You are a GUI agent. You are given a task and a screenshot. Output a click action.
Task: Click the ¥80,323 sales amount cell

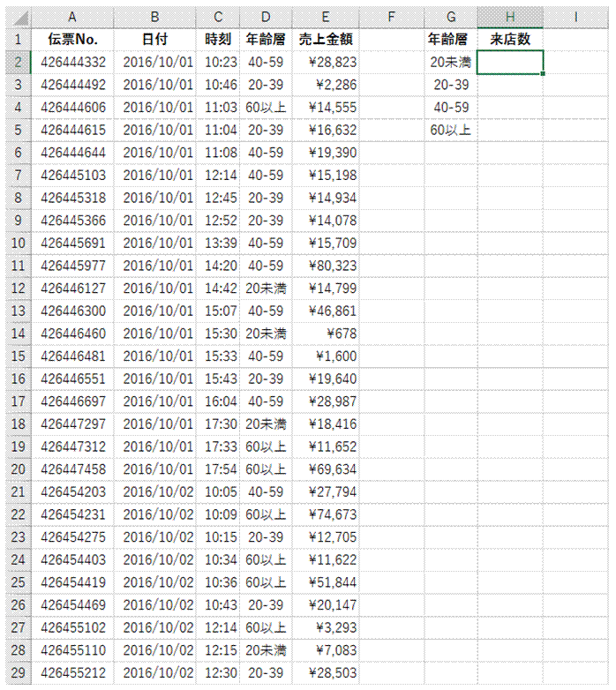click(326, 266)
